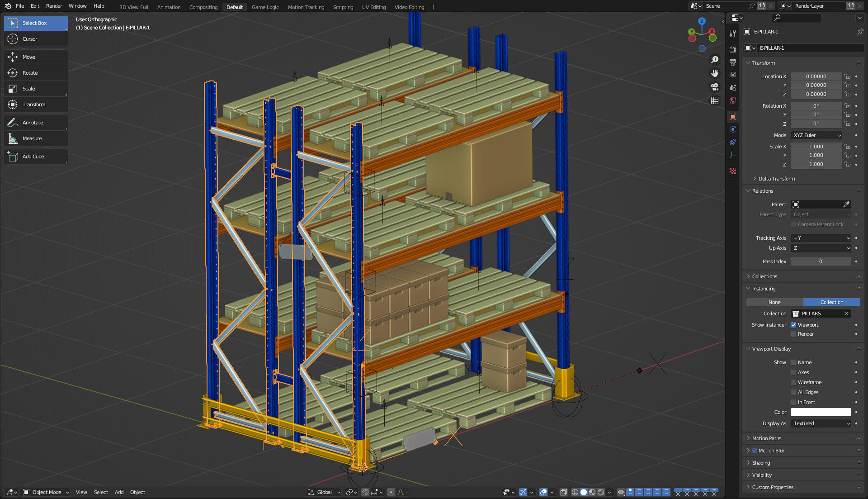
Task: Pin the properties editor context
Action: (x=860, y=32)
